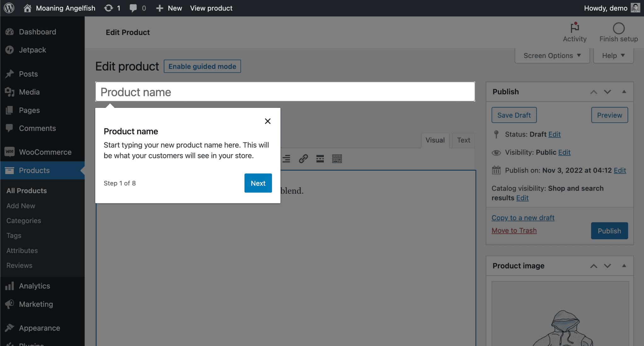Open Analytics in the sidebar menu
644x346 pixels.
[34, 286]
